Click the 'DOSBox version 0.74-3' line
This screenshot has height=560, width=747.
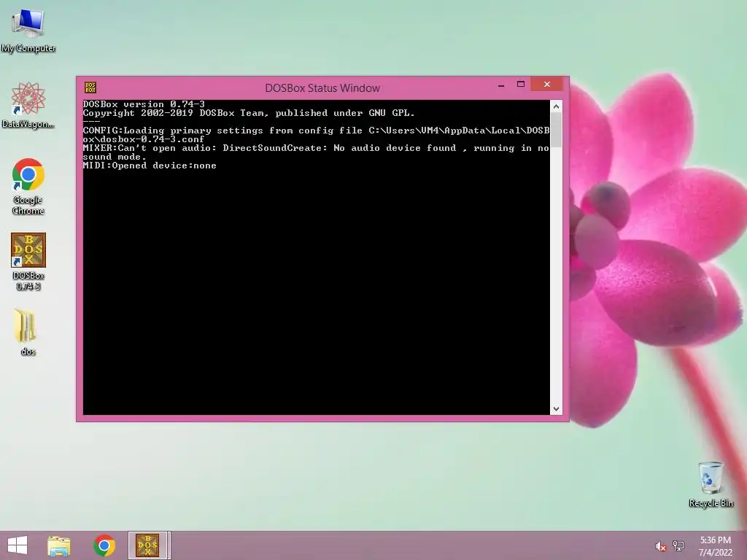[x=144, y=104]
